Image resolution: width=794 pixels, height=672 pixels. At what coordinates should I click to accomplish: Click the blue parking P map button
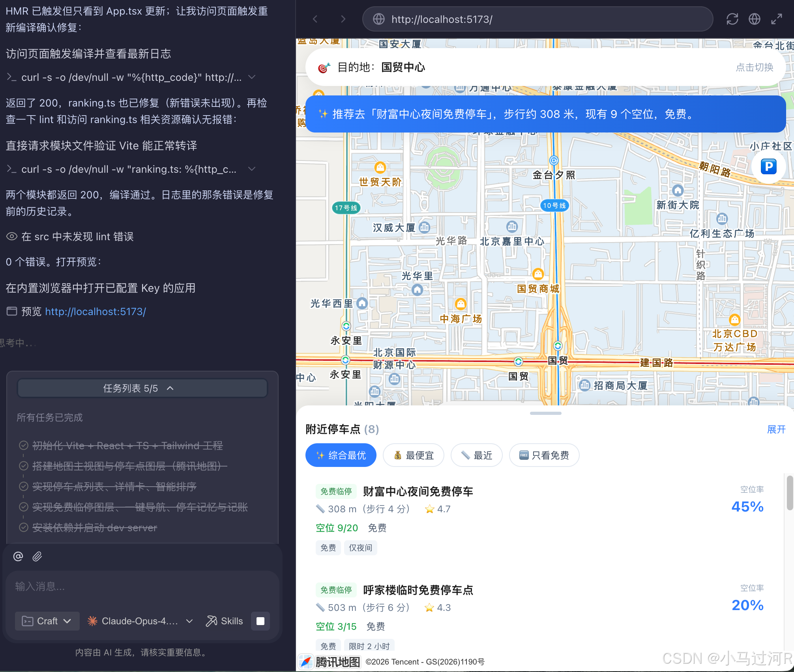tap(768, 166)
